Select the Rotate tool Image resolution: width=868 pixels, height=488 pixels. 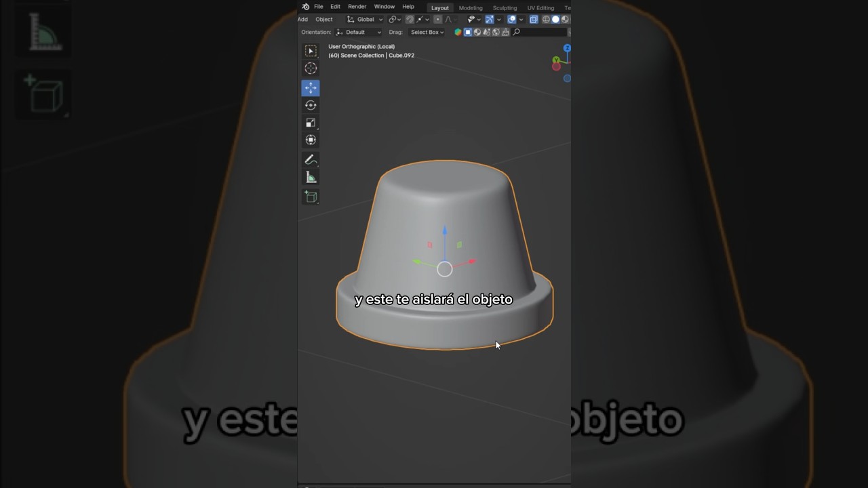click(x=311, y=105)
